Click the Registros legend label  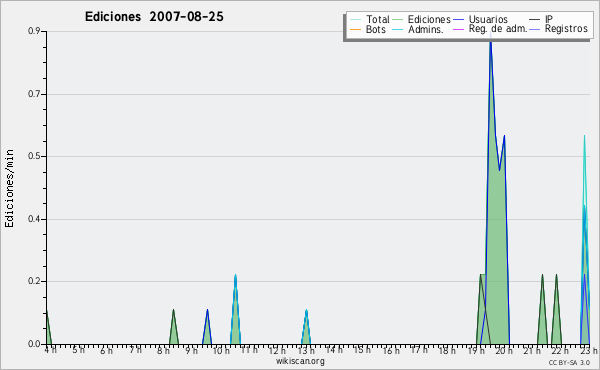[566, 29]
